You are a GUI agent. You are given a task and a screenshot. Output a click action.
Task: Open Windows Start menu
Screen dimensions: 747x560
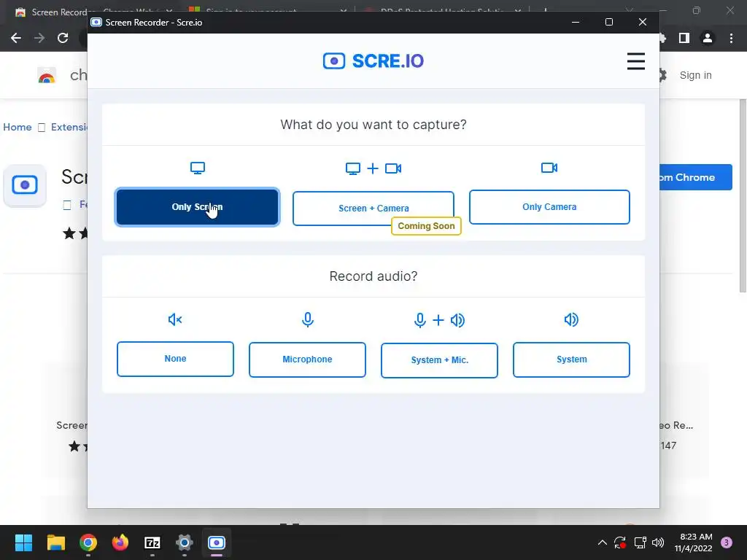tap(23, 542)
